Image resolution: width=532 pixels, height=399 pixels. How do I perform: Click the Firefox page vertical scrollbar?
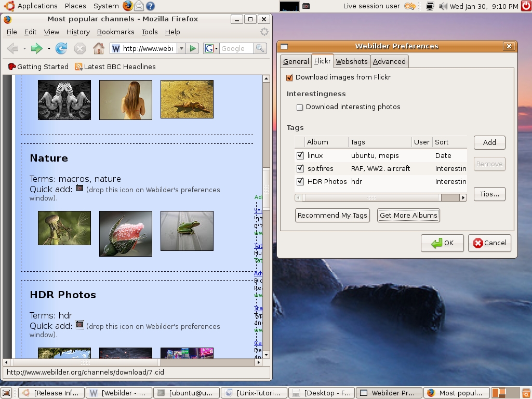click(267, 217)
